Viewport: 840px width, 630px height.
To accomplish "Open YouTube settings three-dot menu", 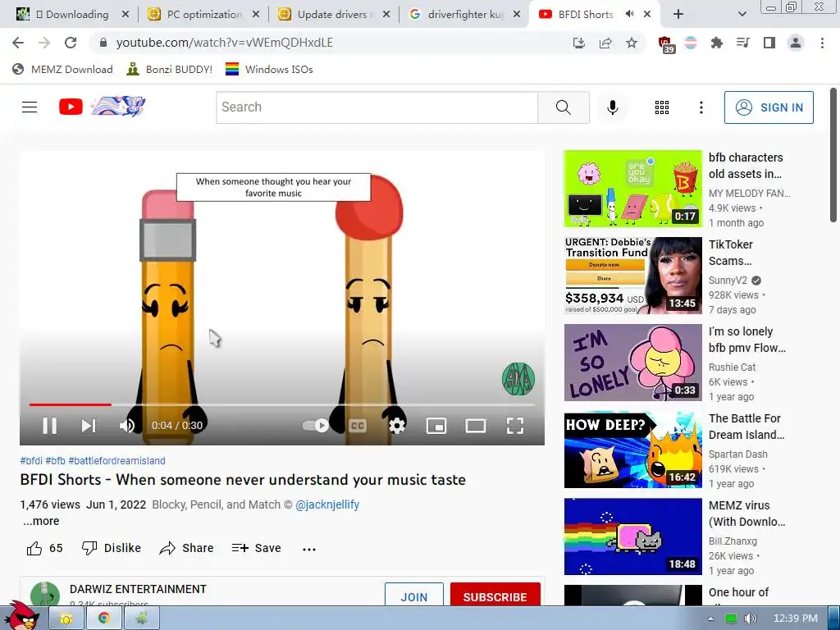I will [x=701, y=107].
